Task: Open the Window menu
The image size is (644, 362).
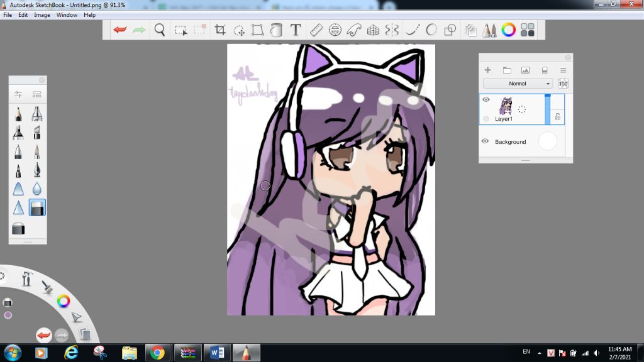Action: [x=67, y=15]
